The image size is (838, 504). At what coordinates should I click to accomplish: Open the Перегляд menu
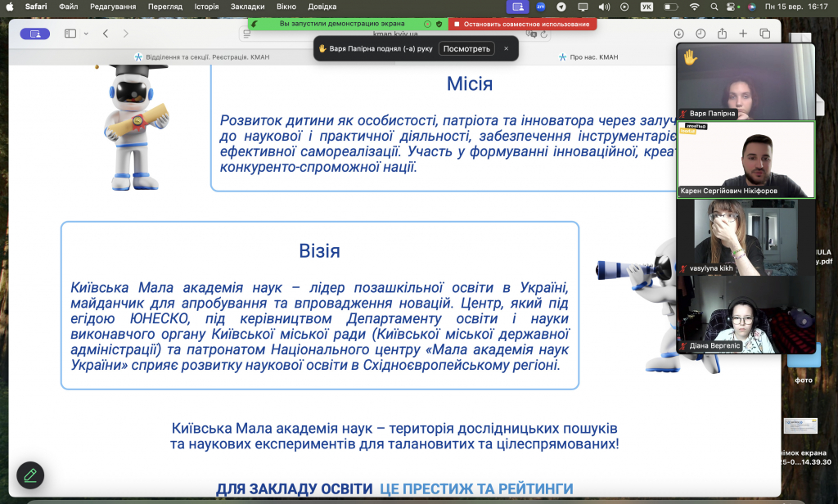pyautogui.click(x=165, y=7)
